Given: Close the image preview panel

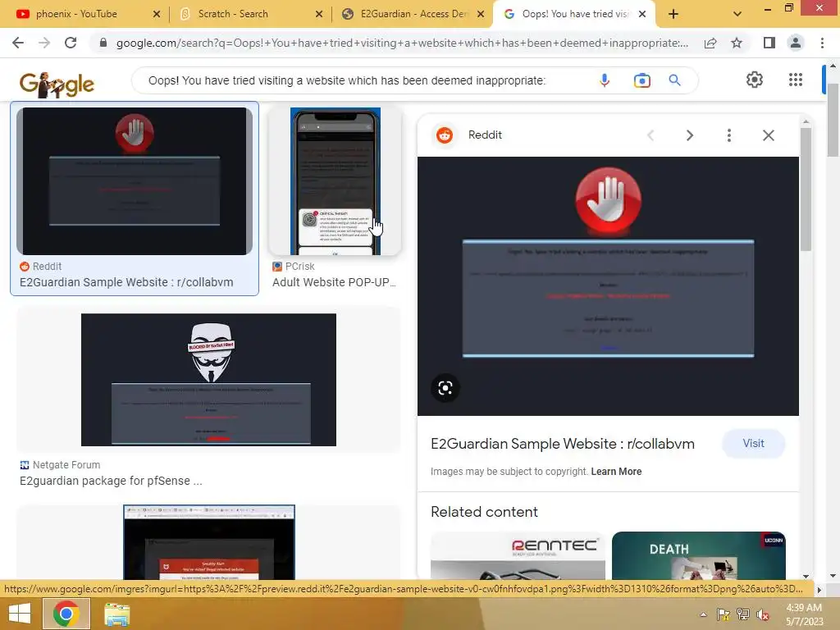Looking at the screenshot, I should (768, 135).
